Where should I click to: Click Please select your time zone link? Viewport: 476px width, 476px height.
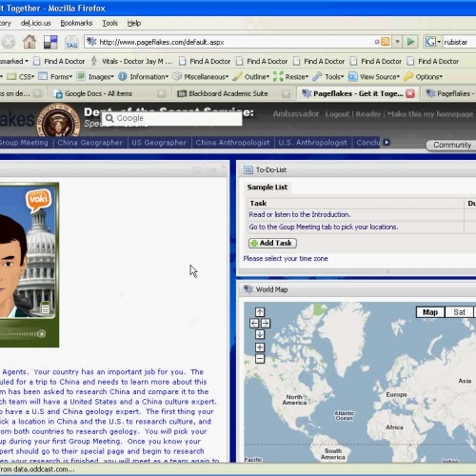[286, 259]
